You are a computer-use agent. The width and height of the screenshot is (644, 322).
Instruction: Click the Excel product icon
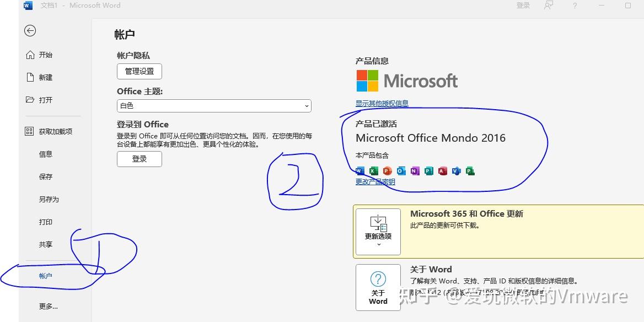point(374,171)
